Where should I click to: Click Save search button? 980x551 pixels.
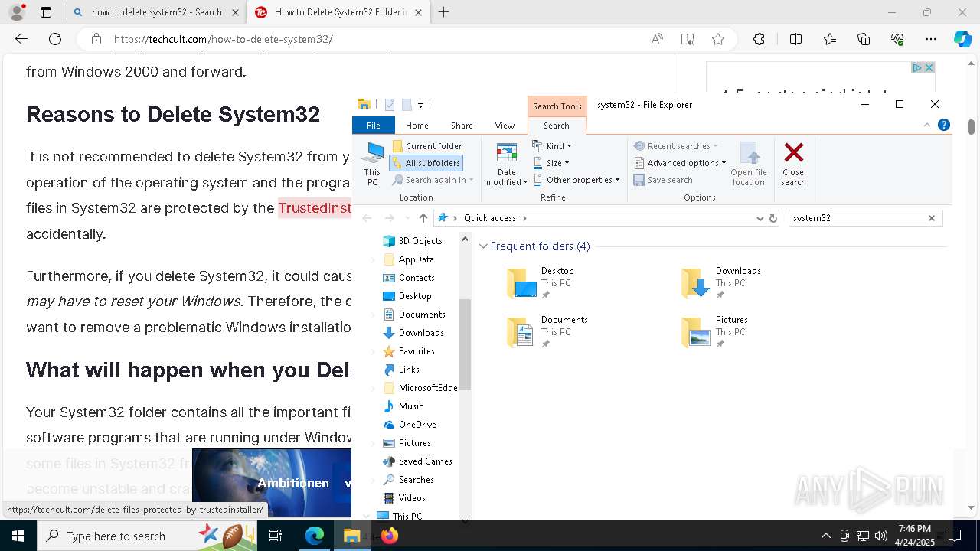point(663,180)
